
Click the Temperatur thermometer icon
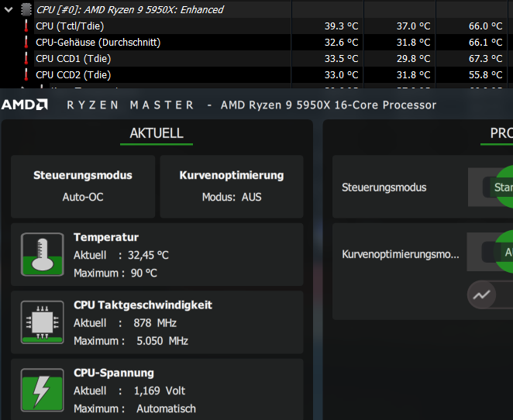pyautogui.click(x=42, y=254)
